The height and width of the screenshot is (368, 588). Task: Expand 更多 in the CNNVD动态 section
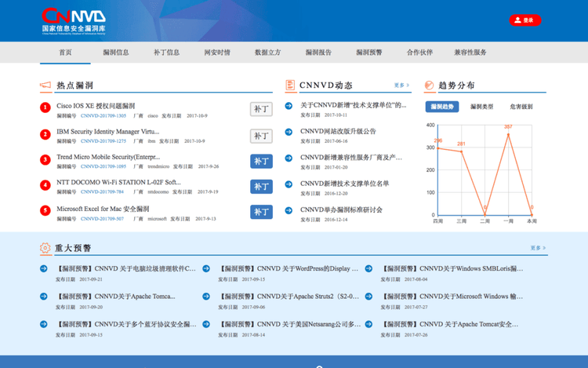pyautogui.click(x=402, y=86)
